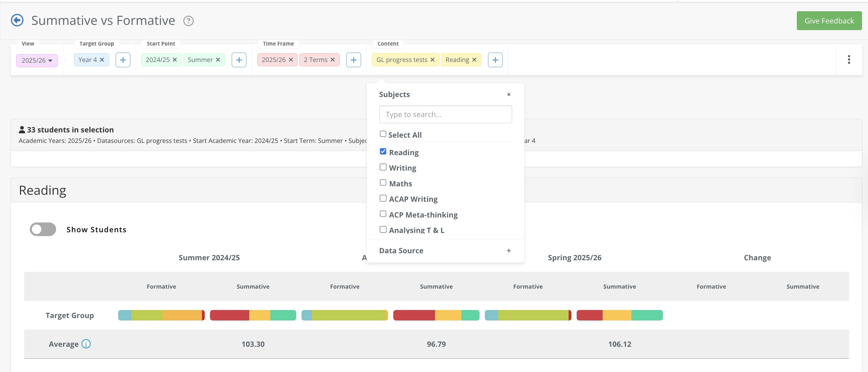Toggle the Show Students switch
The image size is (868, 372).
[43, 229]
